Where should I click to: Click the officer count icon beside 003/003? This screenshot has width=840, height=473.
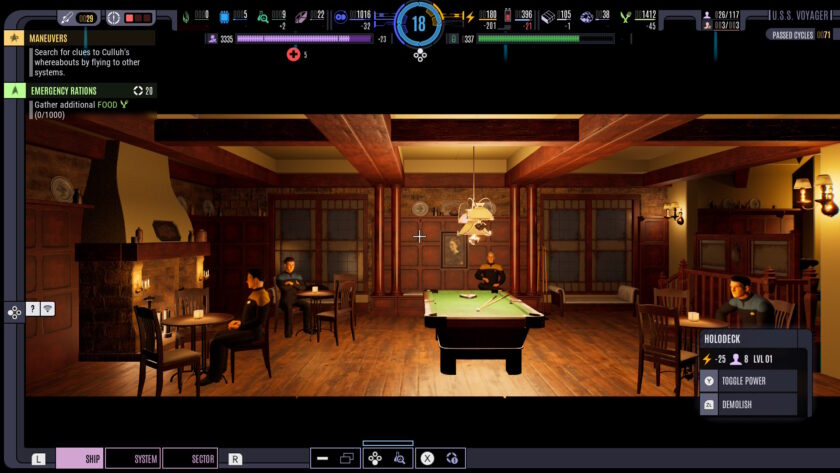point(707,25)
